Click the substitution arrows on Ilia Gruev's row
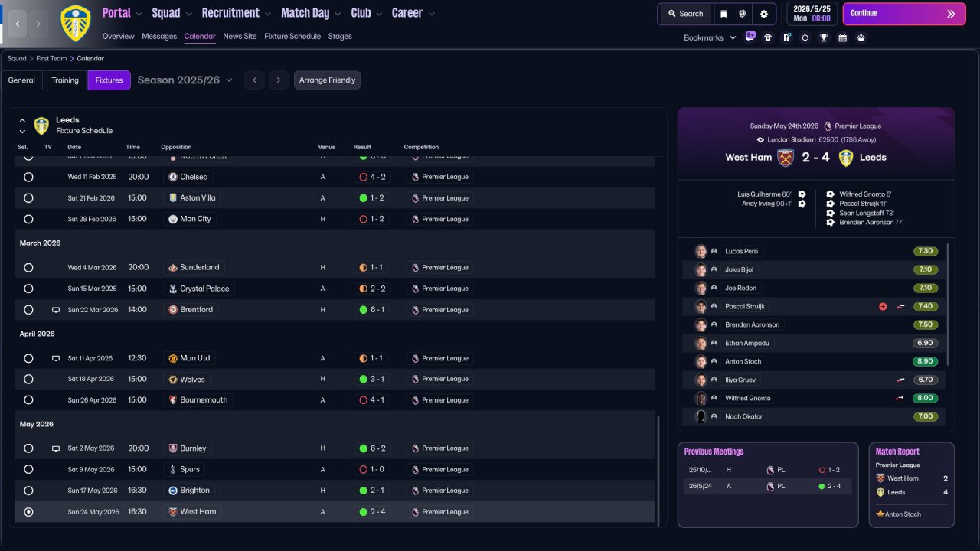This screenshot has width=980, height=551. [901, 380]
